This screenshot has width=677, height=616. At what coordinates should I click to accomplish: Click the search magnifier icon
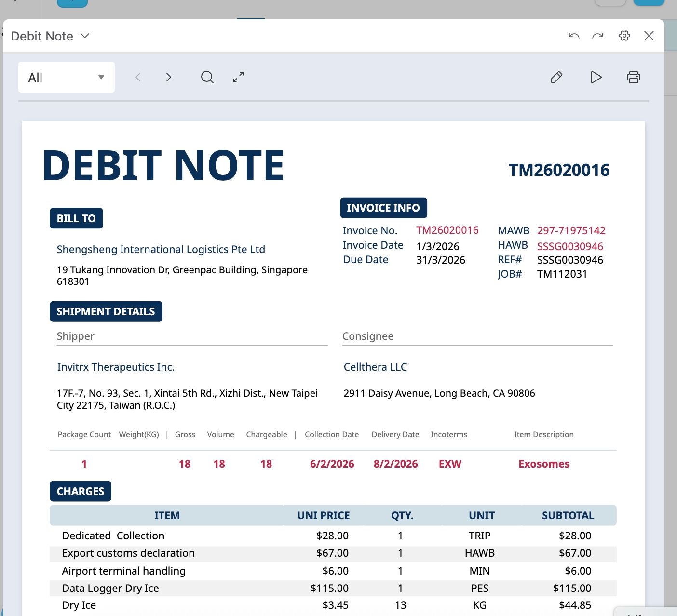click(207, 77)
